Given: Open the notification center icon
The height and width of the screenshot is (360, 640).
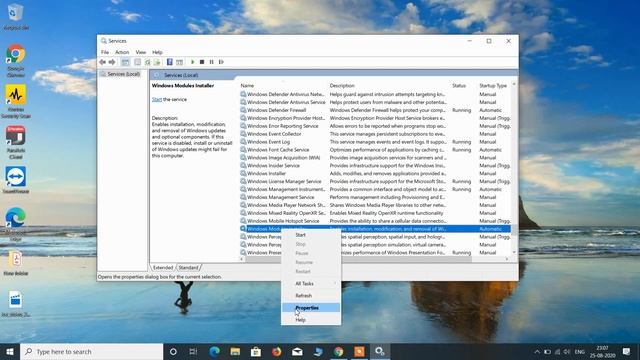Looking at the screenshot, I should click(627, 351).
